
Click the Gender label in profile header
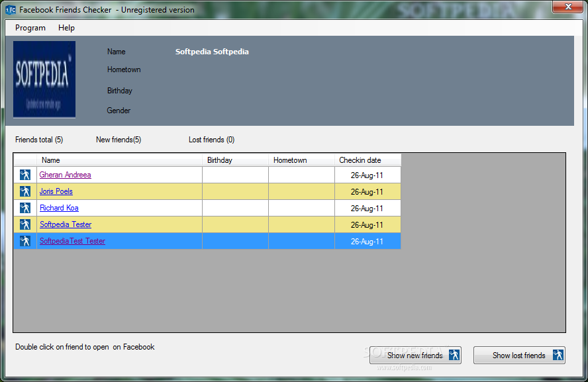click(119, 111)
